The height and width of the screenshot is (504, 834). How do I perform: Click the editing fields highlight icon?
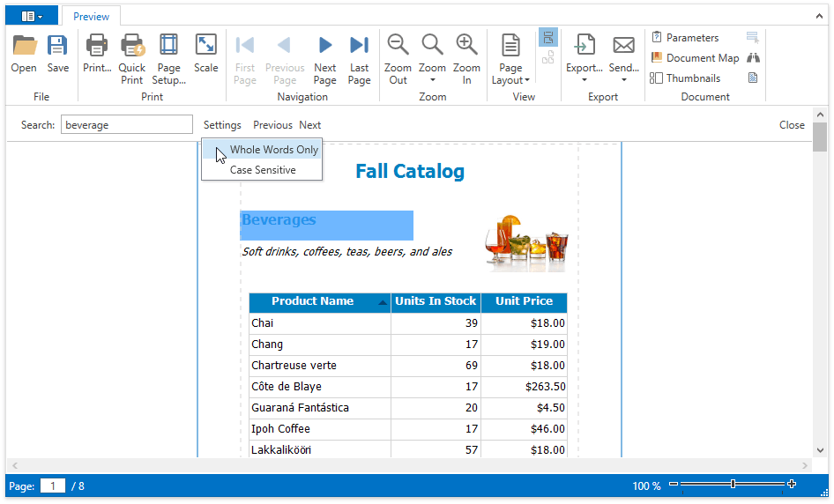[753, 37]
